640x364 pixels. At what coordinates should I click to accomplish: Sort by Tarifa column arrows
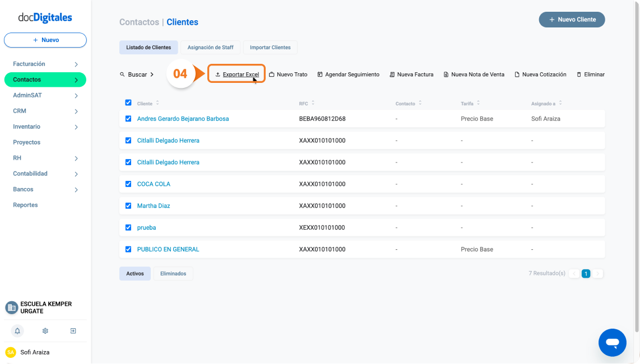479,103
